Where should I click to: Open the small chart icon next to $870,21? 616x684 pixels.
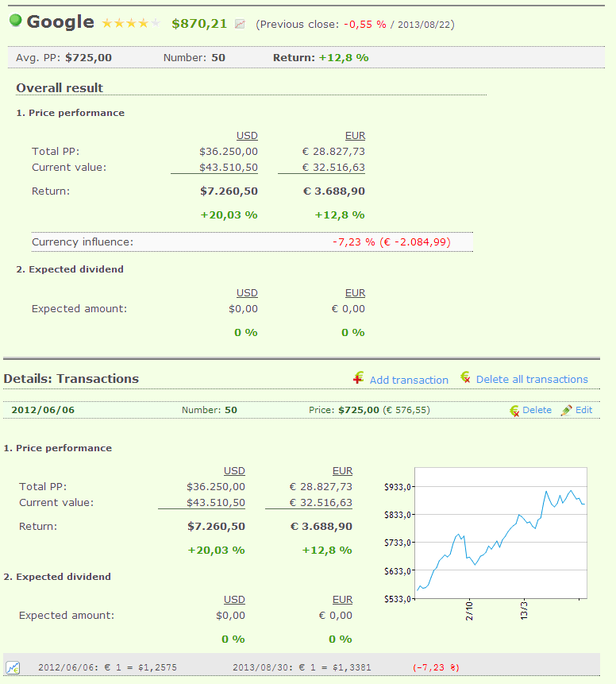240,24
